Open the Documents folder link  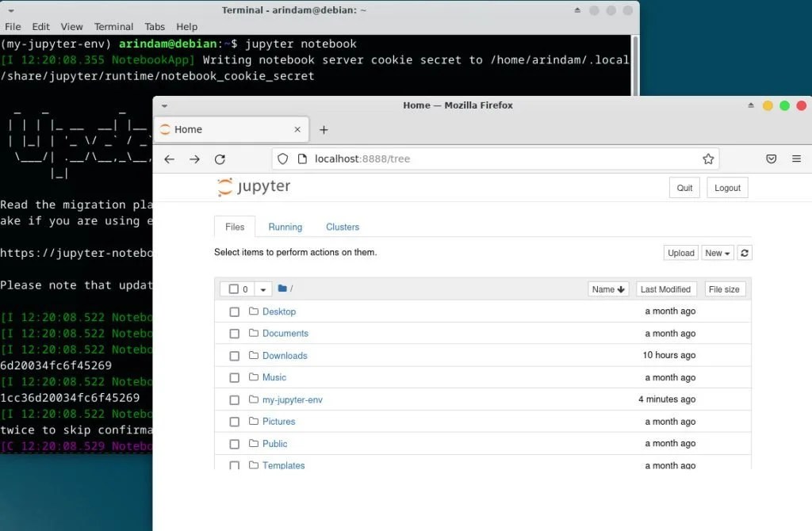click(285, 334)
